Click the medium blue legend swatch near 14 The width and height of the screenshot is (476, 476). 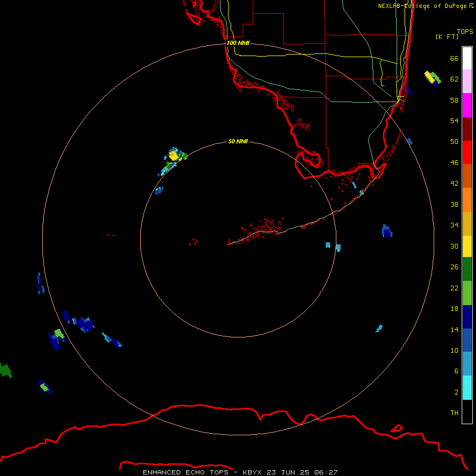point(467,340)
